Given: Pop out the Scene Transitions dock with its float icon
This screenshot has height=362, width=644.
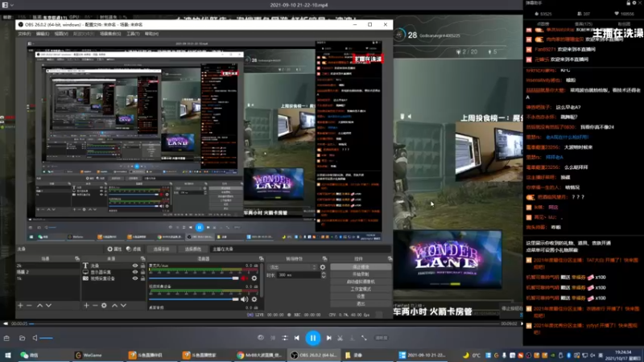Looking at the screenshot, I should [324, 258].
